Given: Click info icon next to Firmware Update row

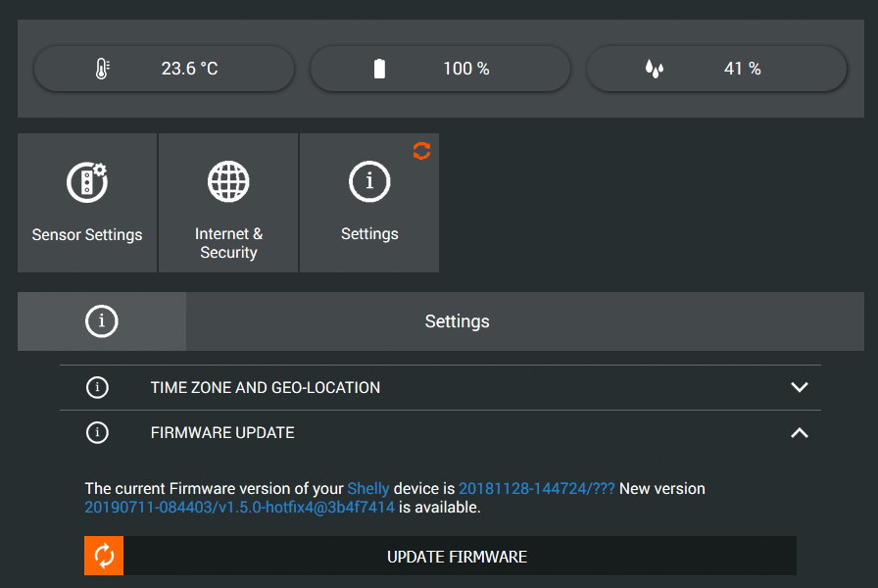Looking at the screenshot, I should pos(97,433).
